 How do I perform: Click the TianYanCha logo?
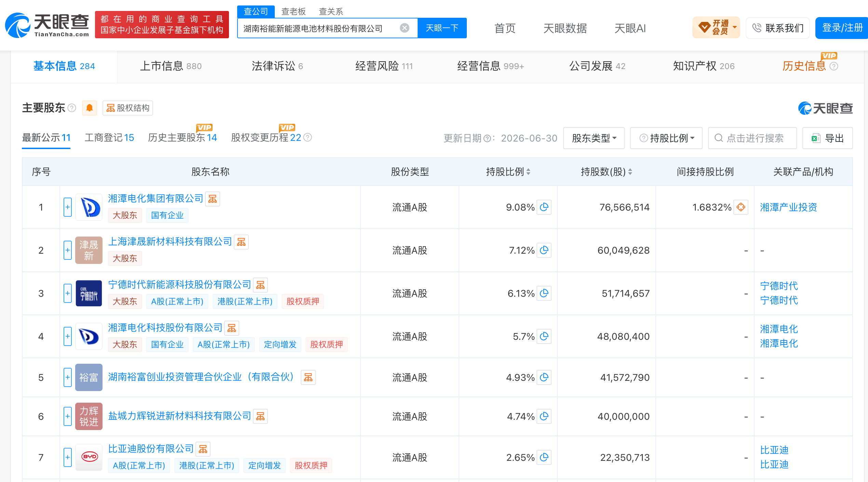[47, 25]
